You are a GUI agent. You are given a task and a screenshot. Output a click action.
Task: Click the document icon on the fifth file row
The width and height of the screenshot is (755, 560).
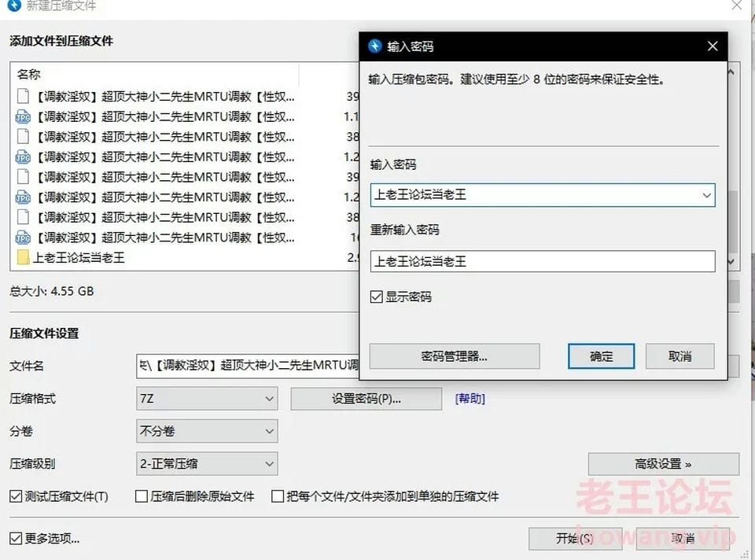22,177
